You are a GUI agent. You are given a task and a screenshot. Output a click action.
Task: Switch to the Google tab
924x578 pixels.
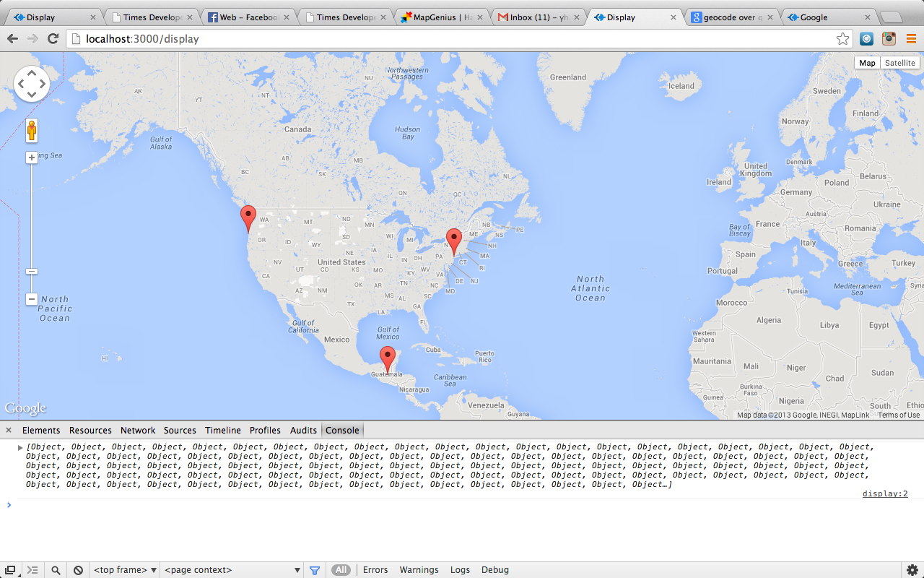pyautogui.click(x=828, y=17)
